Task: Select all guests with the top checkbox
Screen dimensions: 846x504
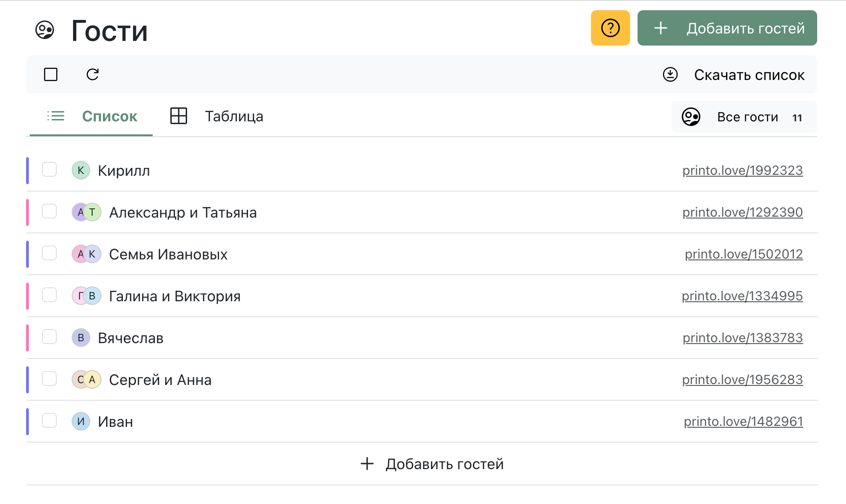Action: (50, 74)
